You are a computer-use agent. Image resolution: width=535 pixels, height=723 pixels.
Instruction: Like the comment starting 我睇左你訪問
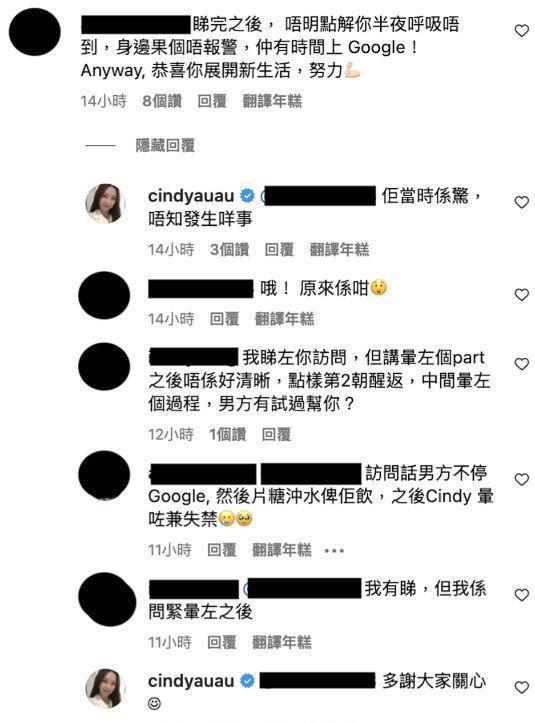pos(521,364)
